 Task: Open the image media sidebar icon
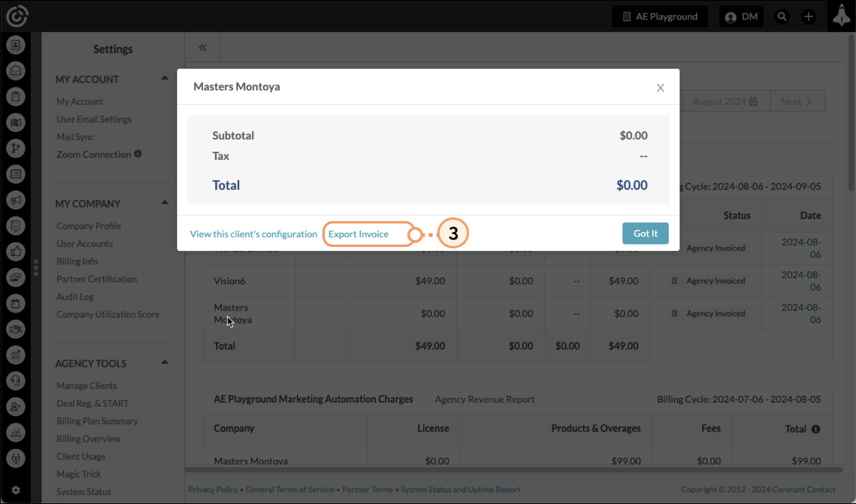(16, 277)
